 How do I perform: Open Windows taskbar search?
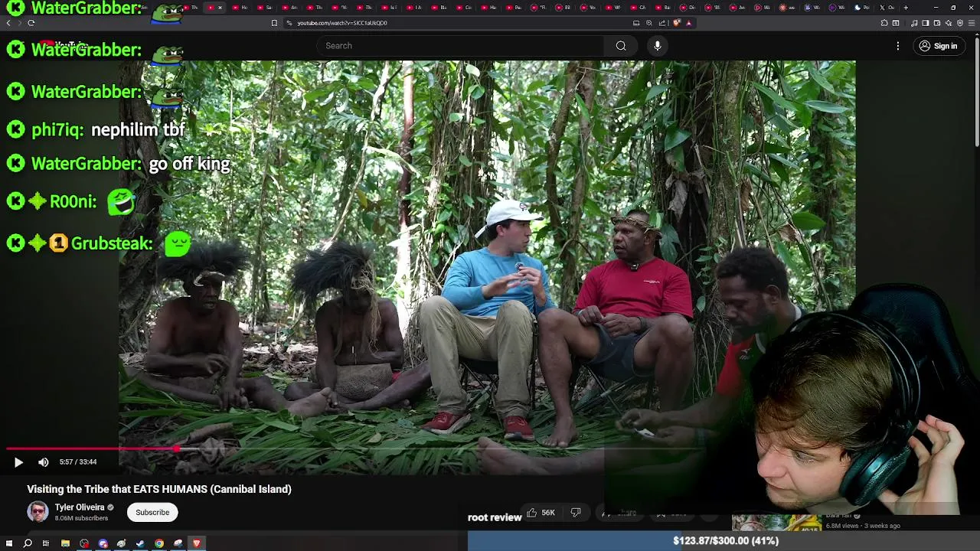point(28,543)
